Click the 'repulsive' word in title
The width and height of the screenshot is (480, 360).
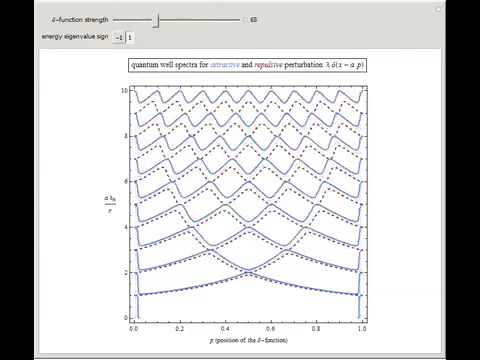pyautogui.click(x=268, y=65)
